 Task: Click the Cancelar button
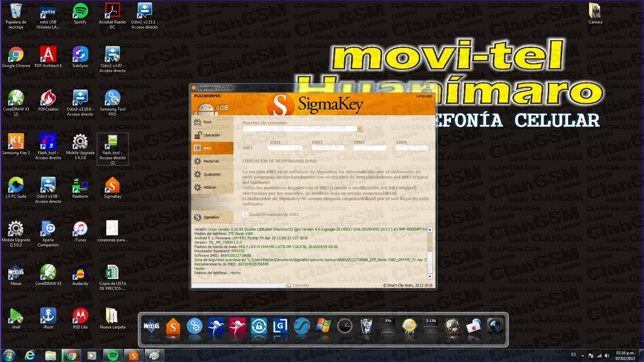pyautogui.click(x=298, y=285)
